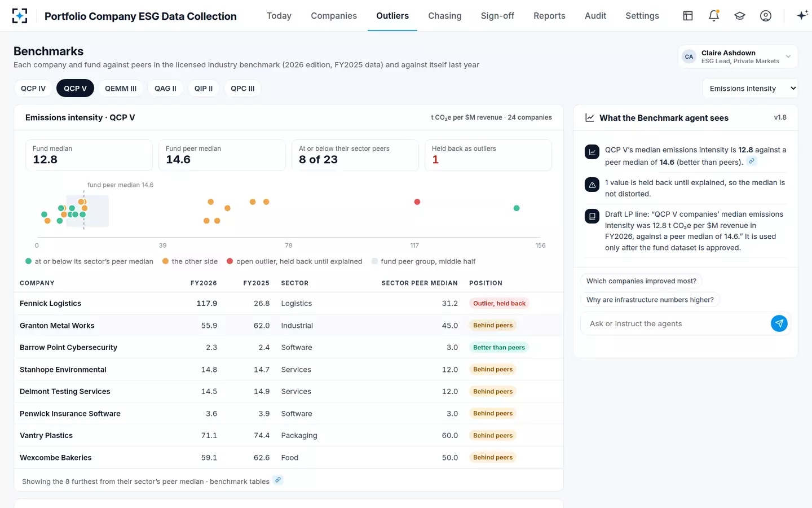Open the Settings tab

[x=642, y=16]
